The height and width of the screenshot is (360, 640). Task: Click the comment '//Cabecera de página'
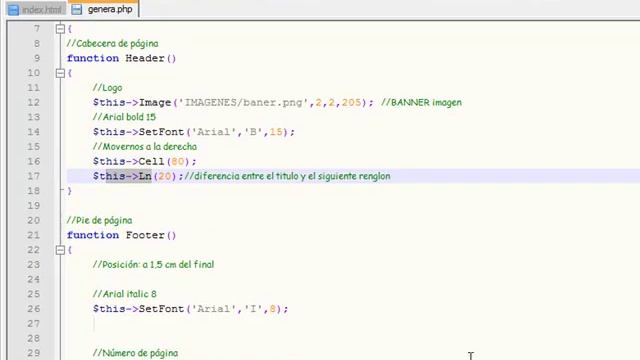112,43
